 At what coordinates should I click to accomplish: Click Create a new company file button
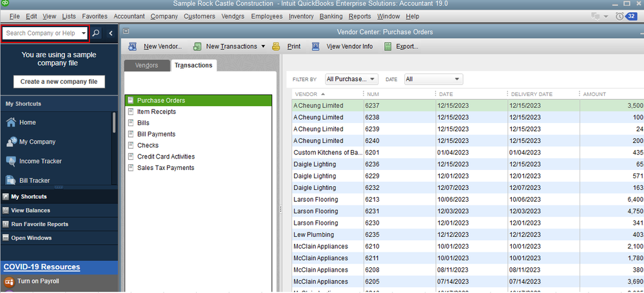pos(59,82)
